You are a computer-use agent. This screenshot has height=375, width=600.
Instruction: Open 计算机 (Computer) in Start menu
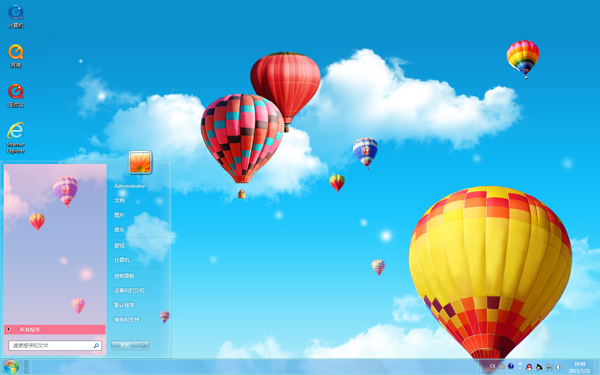tap(122, 260)
